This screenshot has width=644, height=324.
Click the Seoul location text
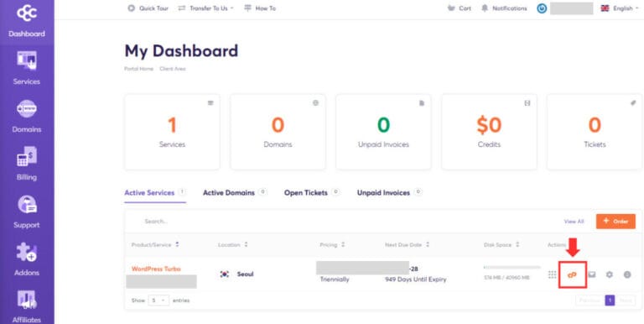coord(245,274)
